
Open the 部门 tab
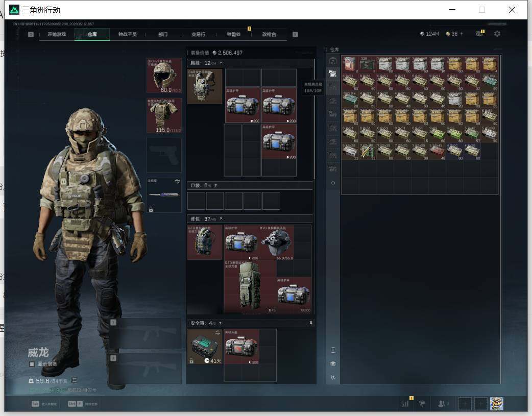coord(163,34)
